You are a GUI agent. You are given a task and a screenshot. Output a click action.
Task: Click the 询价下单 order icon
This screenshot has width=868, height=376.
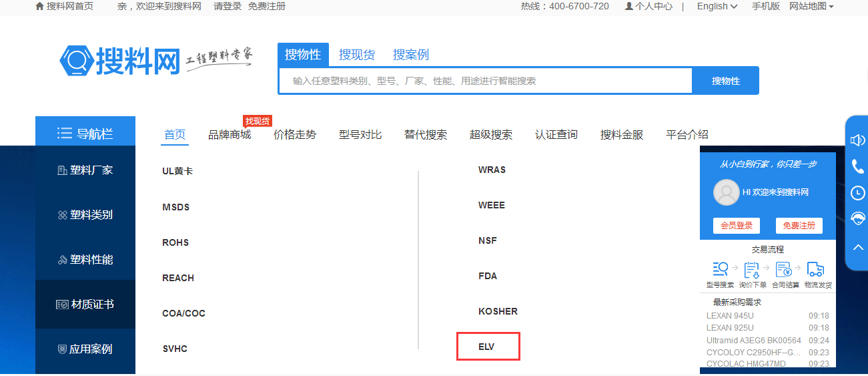[x=752, y=269]
